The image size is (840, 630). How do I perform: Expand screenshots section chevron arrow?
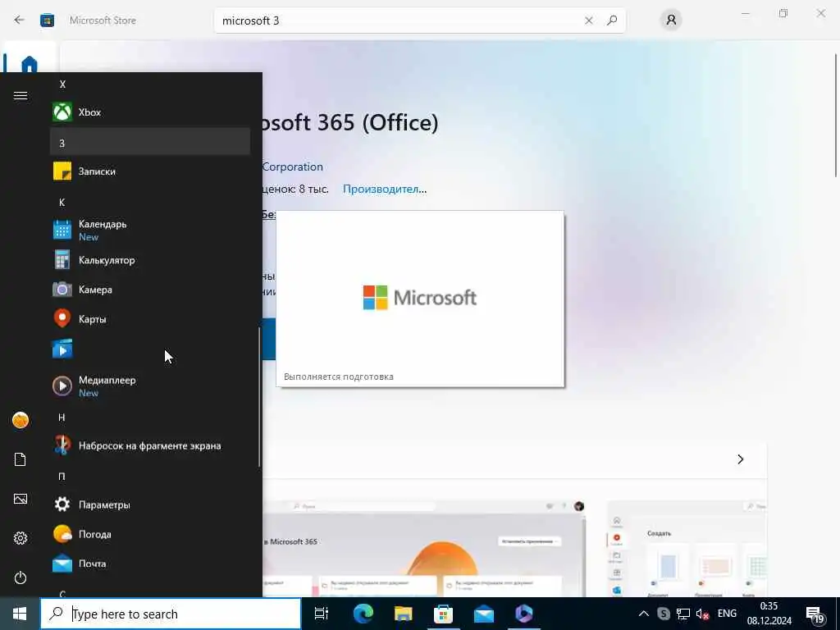point(741,459)
